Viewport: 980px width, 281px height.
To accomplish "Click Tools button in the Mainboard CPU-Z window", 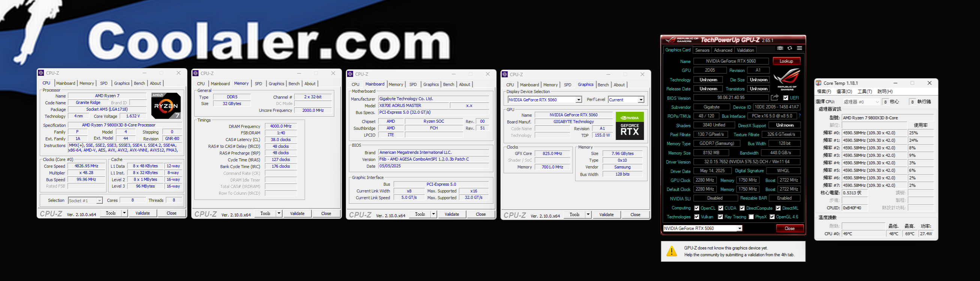I will [x=420, y=214].
